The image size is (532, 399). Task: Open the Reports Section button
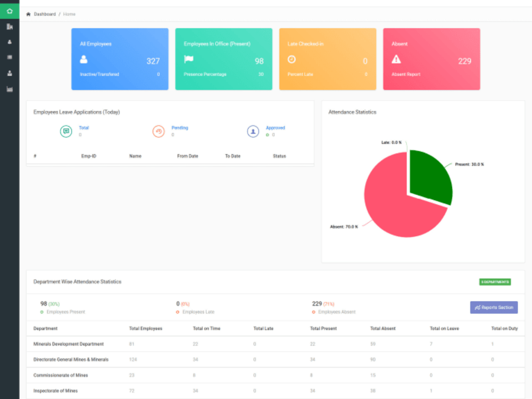pos(494,307)
